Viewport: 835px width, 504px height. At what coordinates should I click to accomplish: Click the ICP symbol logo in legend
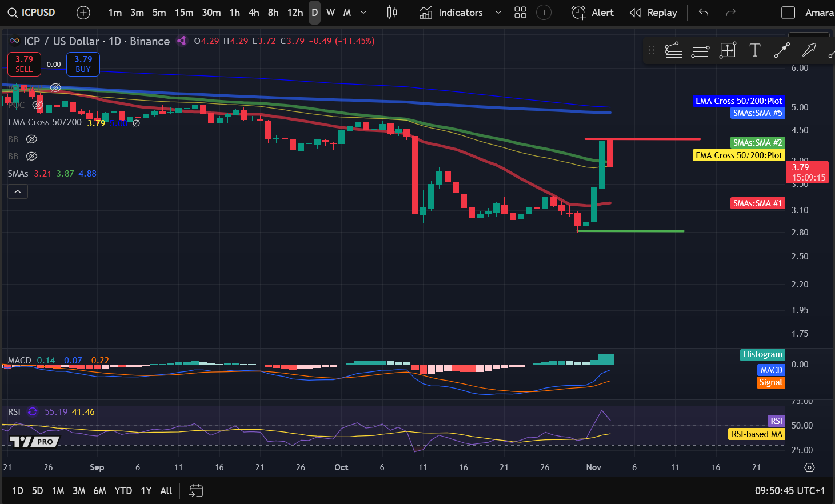pyautogui.click(x=15, y=41)
